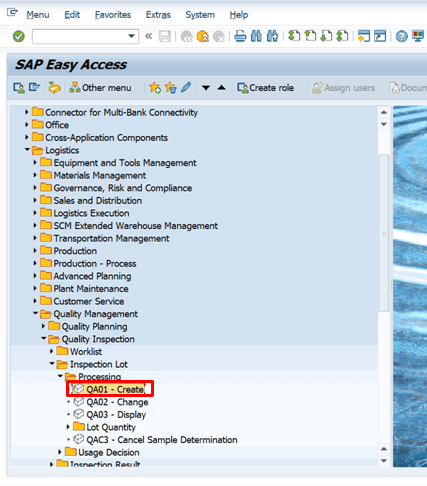Click the orange Exit icon

203,36
